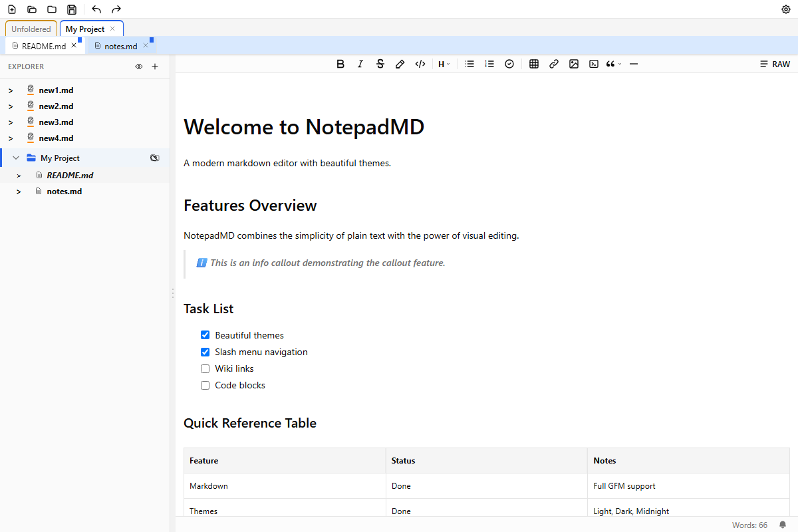The width and height of the screenshot is (798, 532).
Task: Insert a table using the table icon
Action: coord(534,63)
